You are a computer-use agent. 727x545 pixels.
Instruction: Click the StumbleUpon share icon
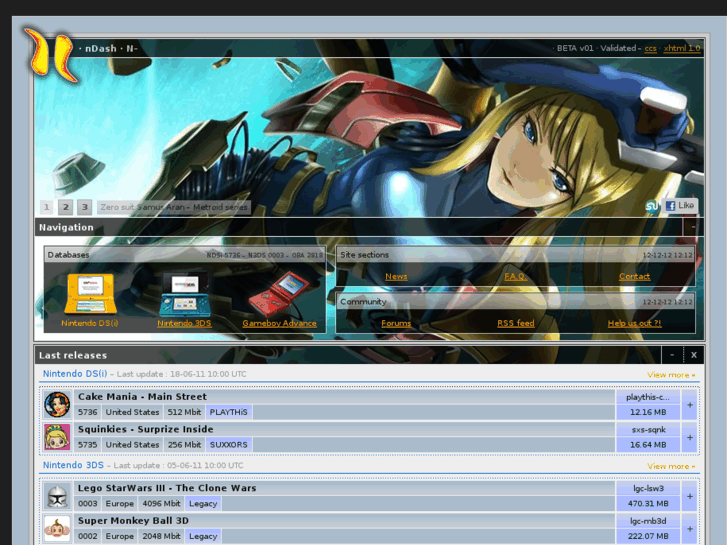tap(652, 206)
